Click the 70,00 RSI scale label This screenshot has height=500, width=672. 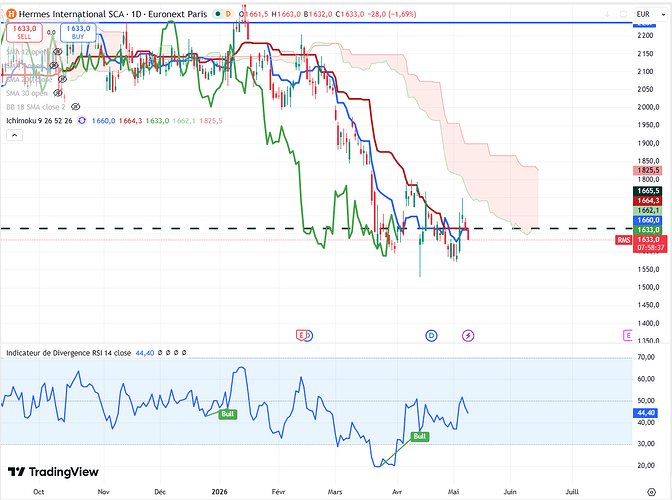646,357
